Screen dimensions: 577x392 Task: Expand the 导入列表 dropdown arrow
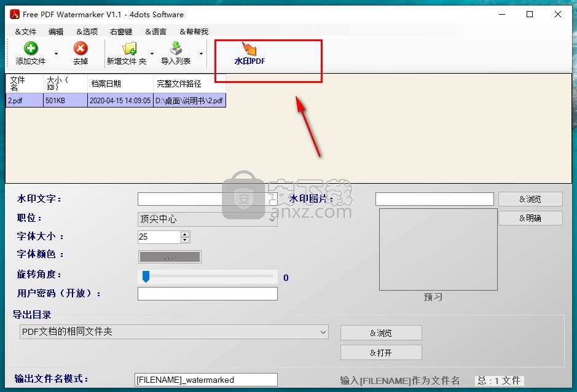click(201, 53)
